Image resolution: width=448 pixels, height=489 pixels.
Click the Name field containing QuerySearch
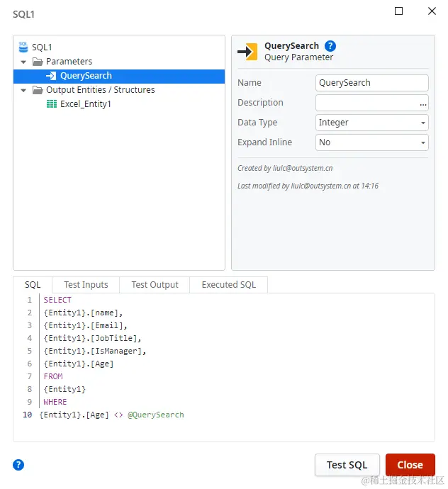(x=371, y=83)
